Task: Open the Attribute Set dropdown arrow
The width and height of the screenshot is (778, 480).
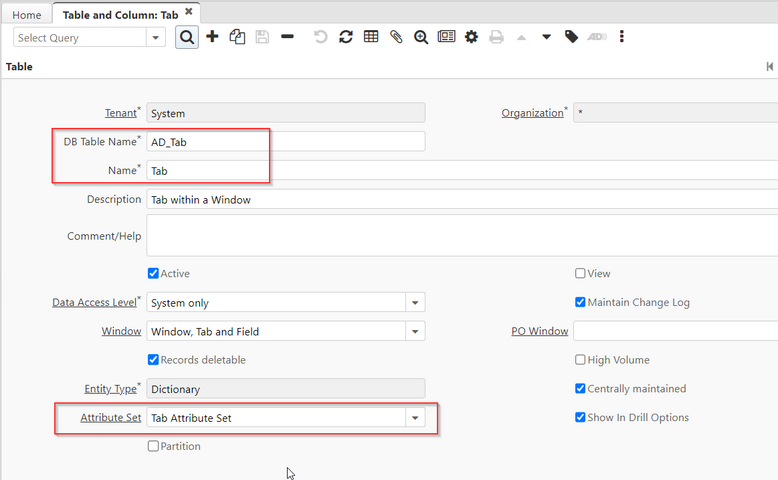Action: click(415, 418)
